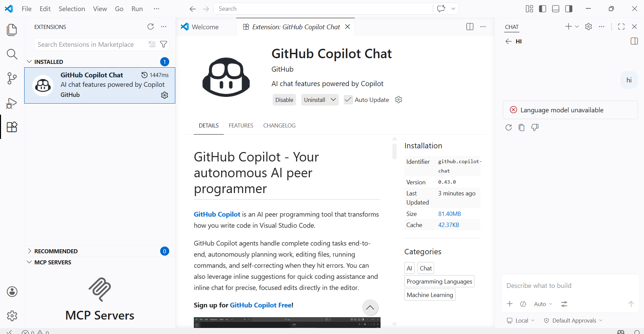Focus the Describe what to build input
Viewport: 644px width, 334px height.
pyautogui.click(x=570, y=286)
